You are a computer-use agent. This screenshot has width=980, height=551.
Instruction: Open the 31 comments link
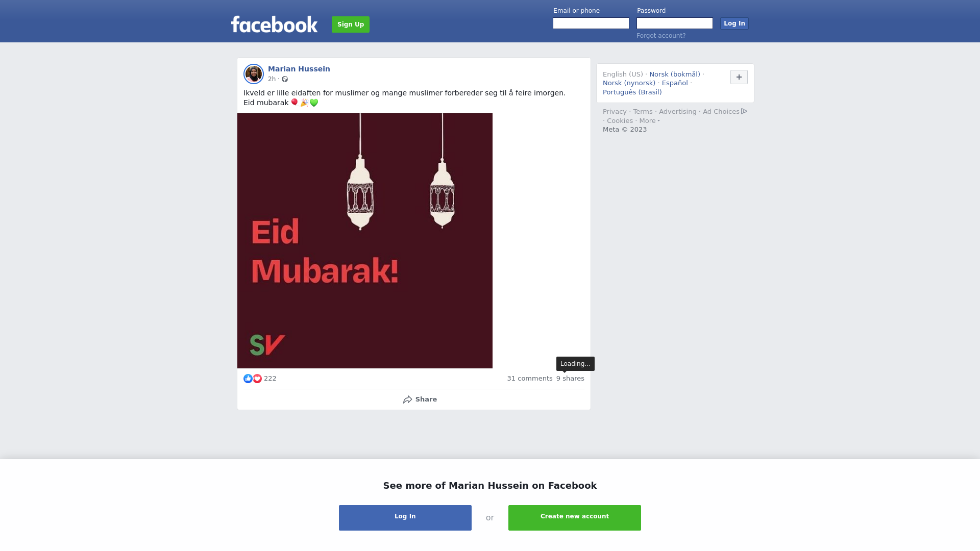click(x=530, y=379)
